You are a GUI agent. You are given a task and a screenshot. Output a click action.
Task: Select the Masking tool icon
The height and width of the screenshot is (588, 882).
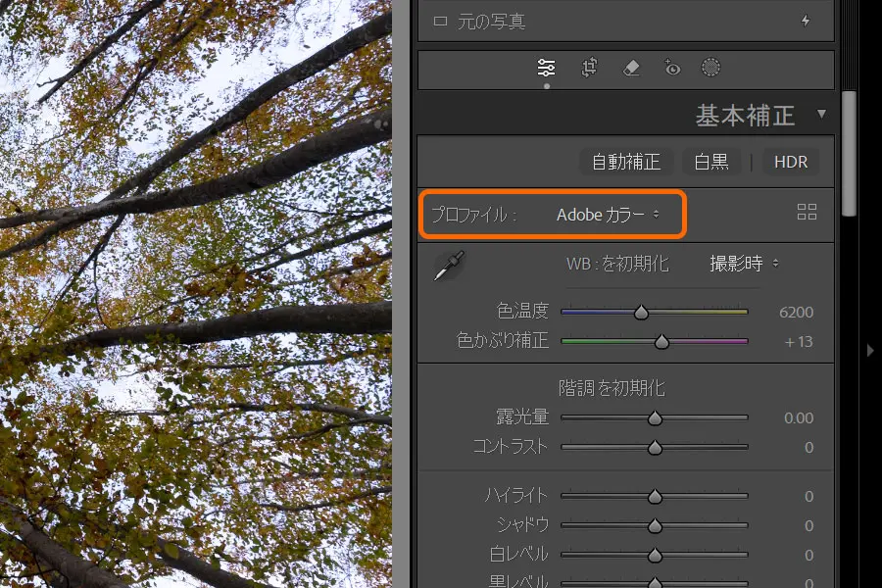point(710,68)
